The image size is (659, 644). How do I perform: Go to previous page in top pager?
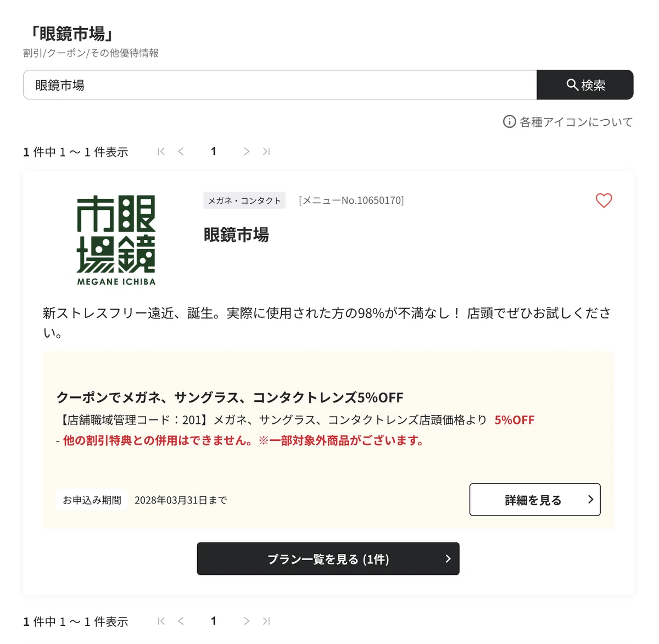[x=181, y=151]
